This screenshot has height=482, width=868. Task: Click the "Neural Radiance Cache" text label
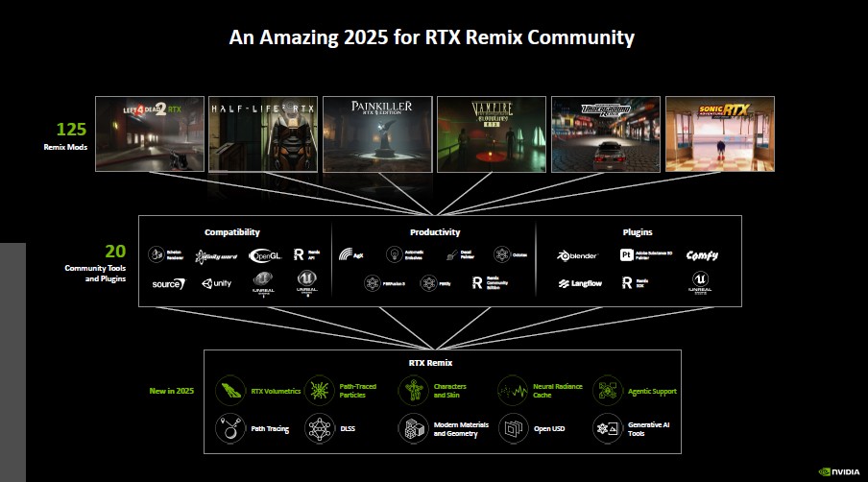558,391
